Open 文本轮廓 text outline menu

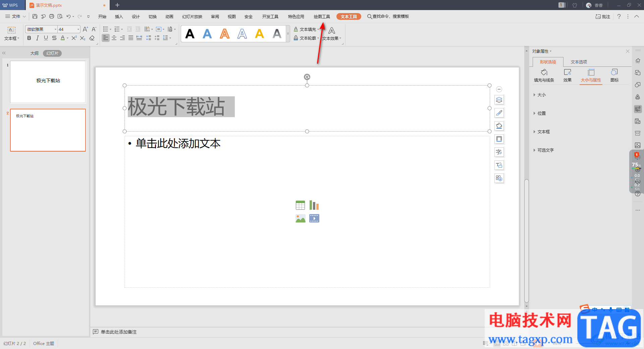tap(306, 38)
